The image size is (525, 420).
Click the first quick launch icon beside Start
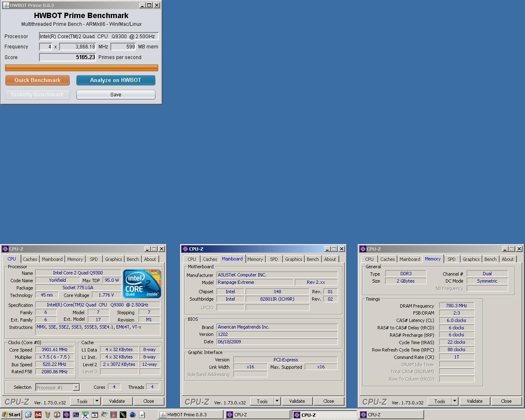pyautogui.click(x=28, y=415)
